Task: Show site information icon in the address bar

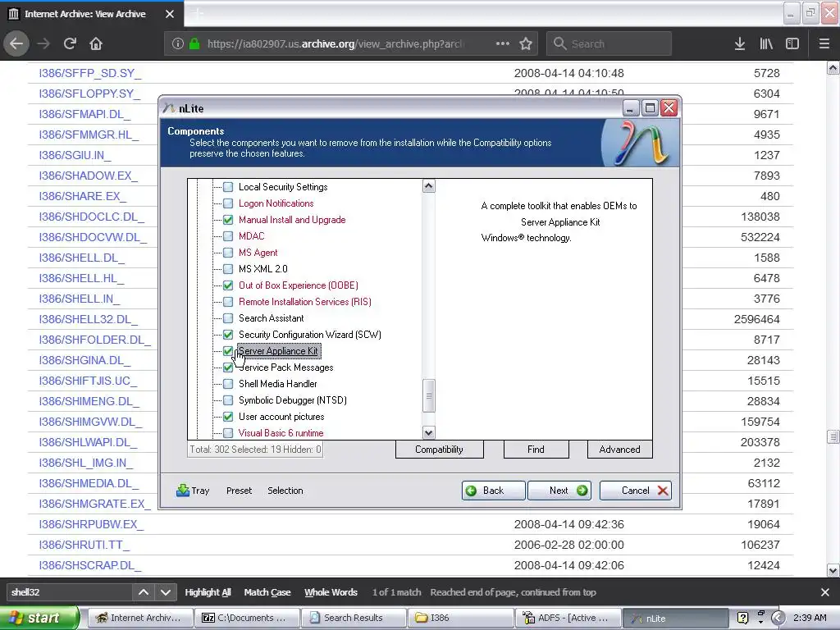Action: 178,44
